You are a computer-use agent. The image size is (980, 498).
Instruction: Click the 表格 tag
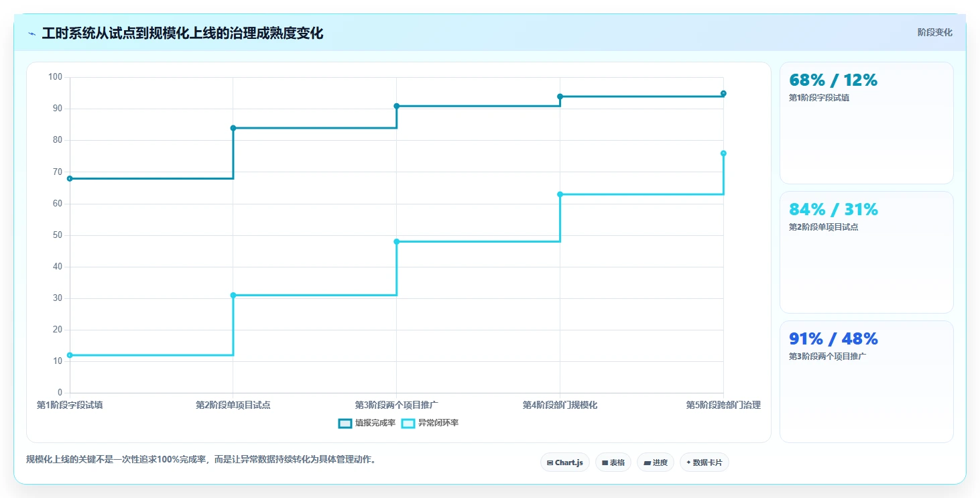pyautogui.click(x=613, y=462)
